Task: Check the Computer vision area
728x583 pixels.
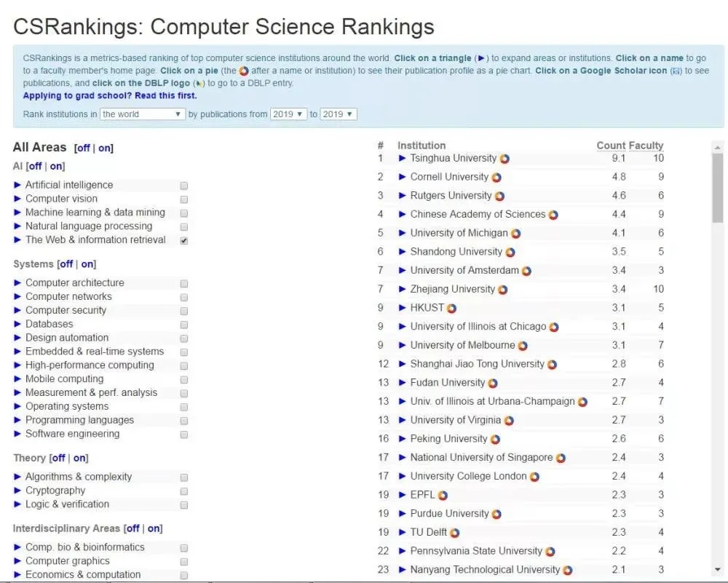Action: 184,199
